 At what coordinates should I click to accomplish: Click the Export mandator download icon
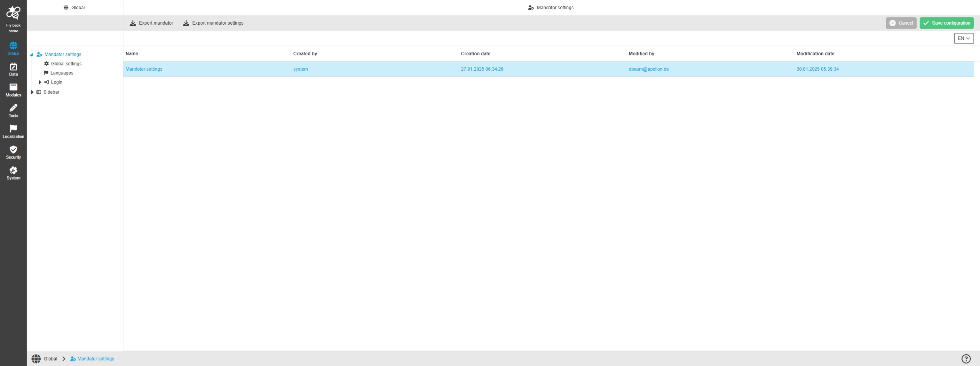(133, 23)
